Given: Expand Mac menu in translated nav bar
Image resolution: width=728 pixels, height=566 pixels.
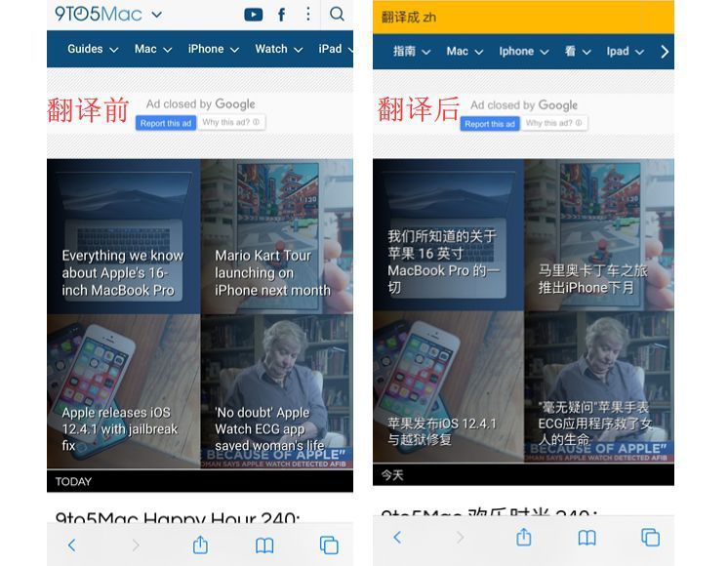Looking at the screenshot, I should (465, 51).
